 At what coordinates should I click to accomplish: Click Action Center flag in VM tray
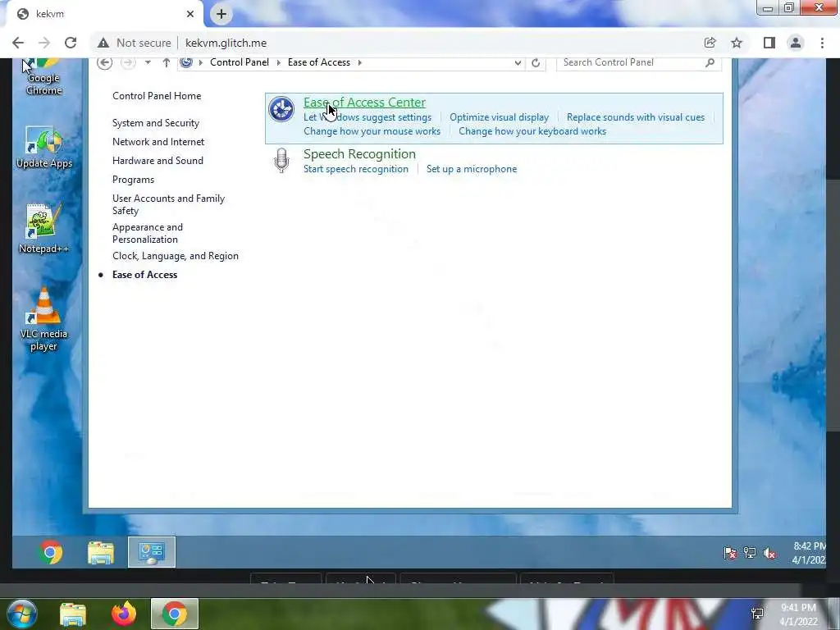coord(729,553)
